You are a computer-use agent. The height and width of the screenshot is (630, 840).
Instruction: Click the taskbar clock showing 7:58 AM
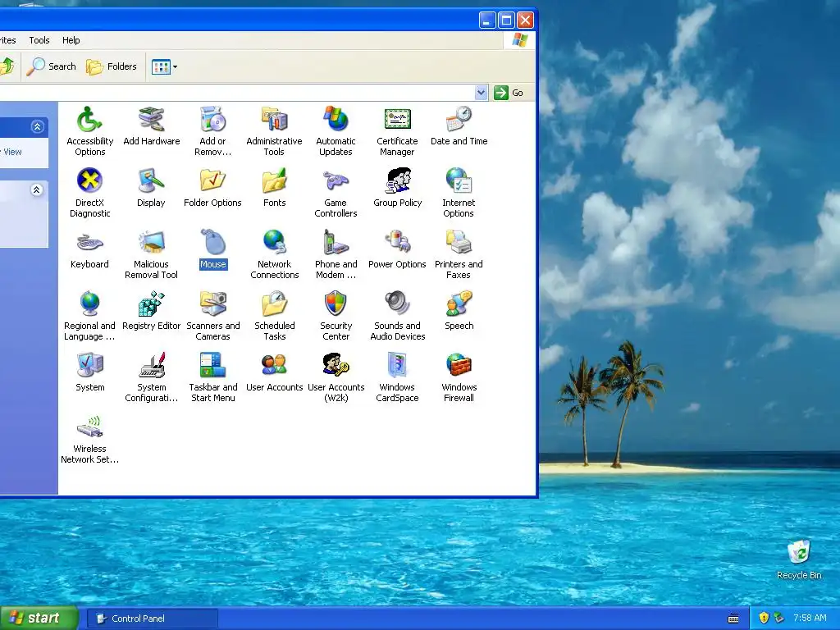[810, 619]
